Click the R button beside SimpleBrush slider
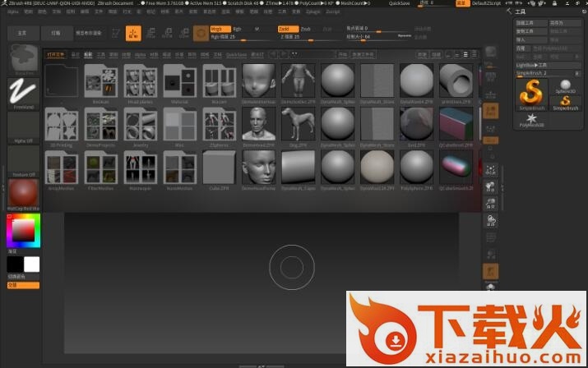 [x=577, y=73]
